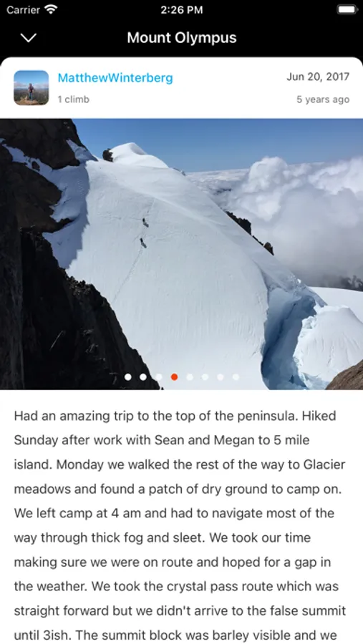Tap the Wi-Fi status icon
Image resolution: width=363 pixels, height=644 pixels.
pos(51,9)
